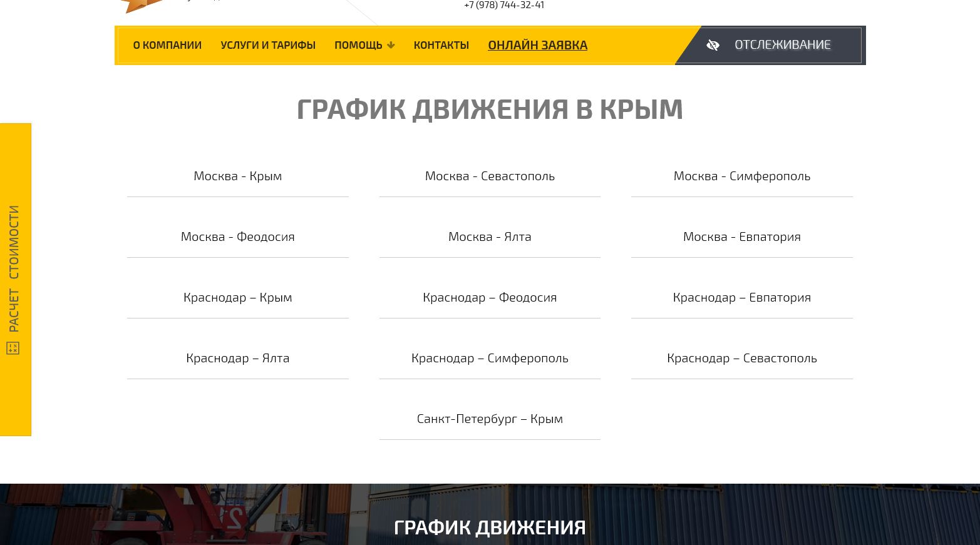Open the Краснодар – Евпатория schedule
The width and height of the screenshot is (980, 545).
pyautogui.click(x=742, y=297)
